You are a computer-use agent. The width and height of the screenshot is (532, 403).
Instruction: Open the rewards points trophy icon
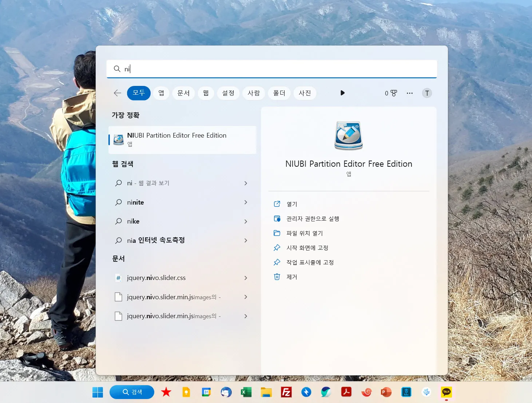391,93
